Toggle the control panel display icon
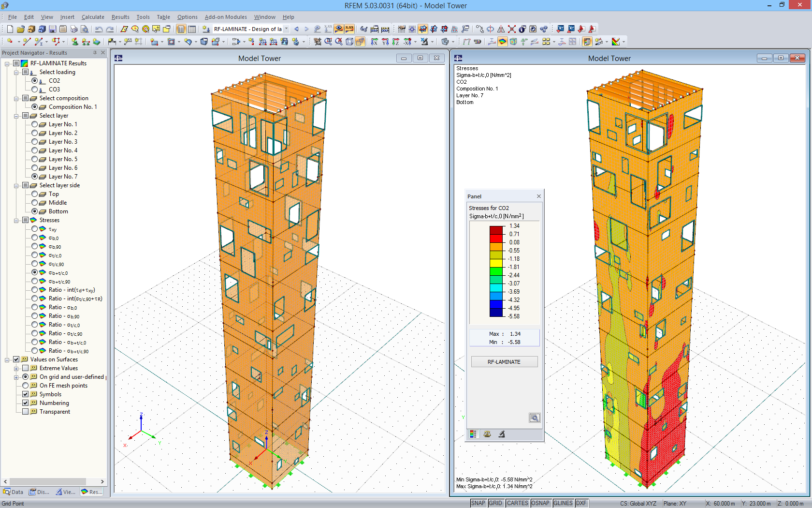Viewport: 812px width, 508px height. click(587, 42)
